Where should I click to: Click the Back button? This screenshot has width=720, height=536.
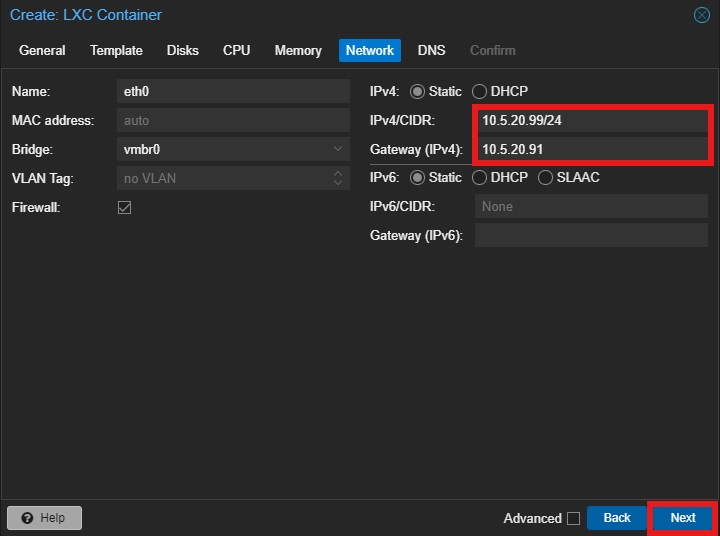tap(617, 518)
